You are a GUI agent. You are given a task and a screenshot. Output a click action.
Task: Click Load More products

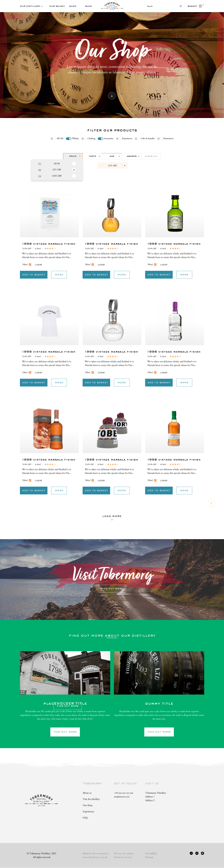(112, 517)
